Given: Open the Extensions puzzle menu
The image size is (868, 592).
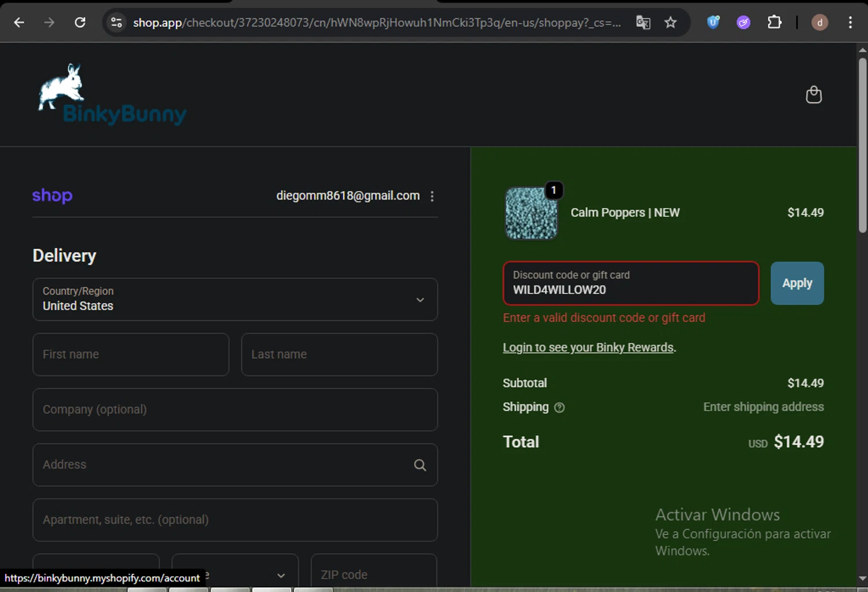Looking at the screenshot, I should (774, 23).
